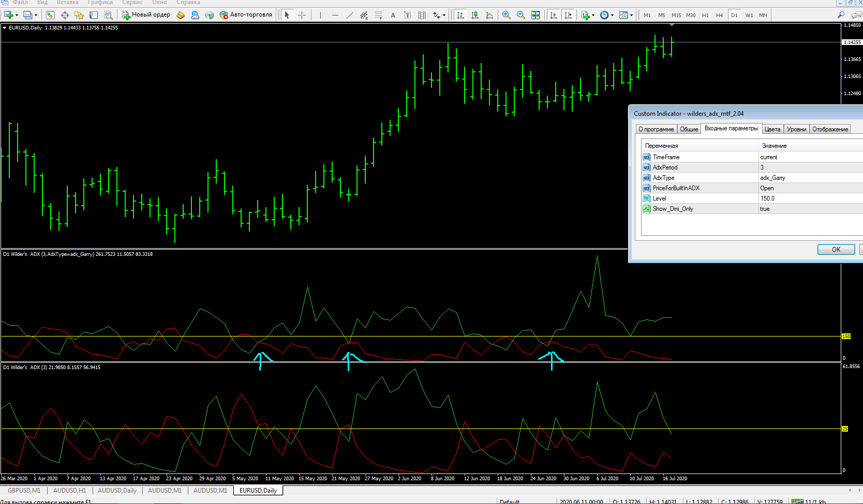
Task: Switch to the Цвета tab
Action: pyautogui.click(x=772, y=129)
